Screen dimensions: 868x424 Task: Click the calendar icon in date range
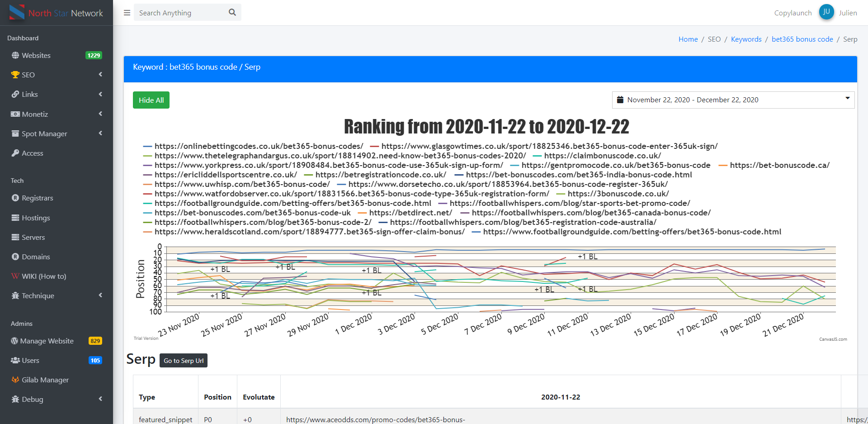(x=620, y=100)
